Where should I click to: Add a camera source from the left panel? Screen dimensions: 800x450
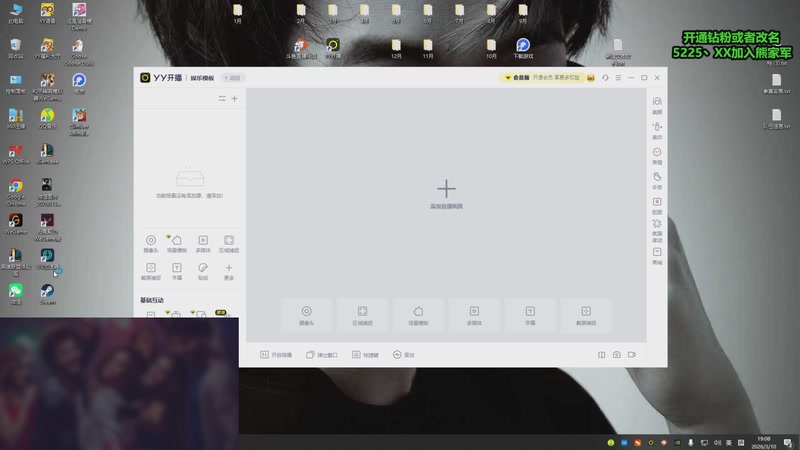click(x=150, y=241)
